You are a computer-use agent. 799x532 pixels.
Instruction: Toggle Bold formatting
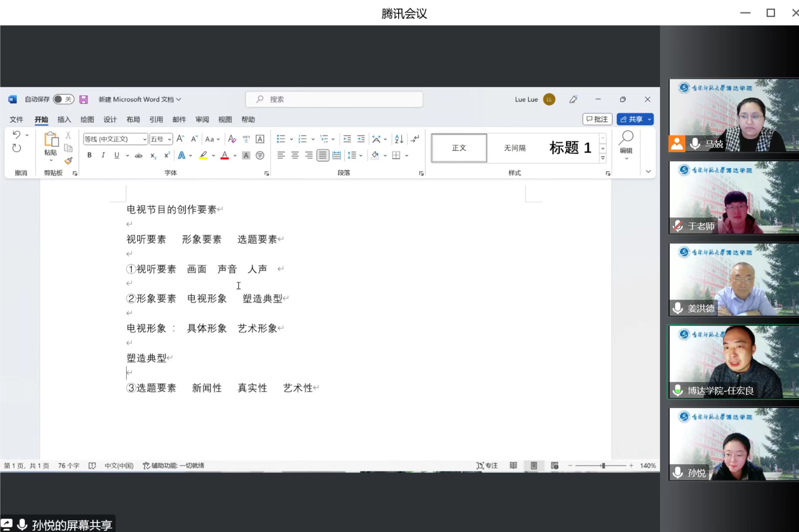pos(89,156)
